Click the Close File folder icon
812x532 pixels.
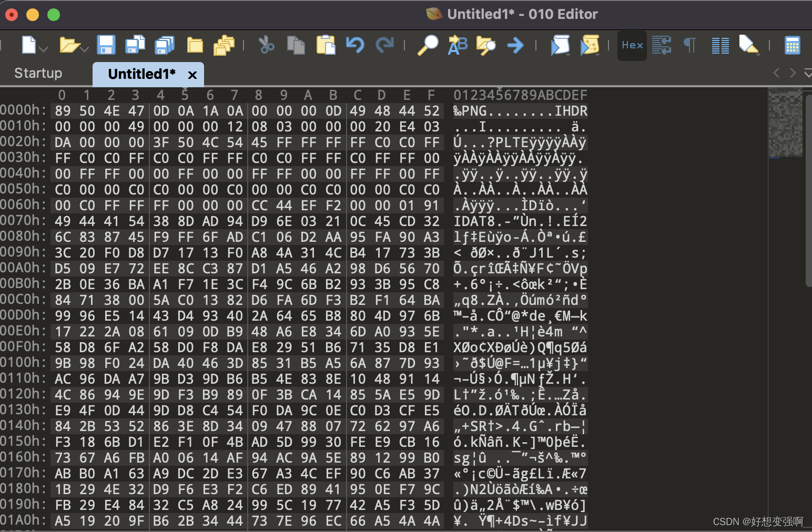pos(195,46)
